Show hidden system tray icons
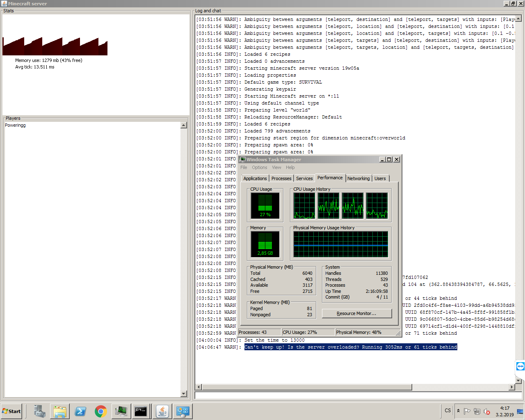 (x=458, y=411)
